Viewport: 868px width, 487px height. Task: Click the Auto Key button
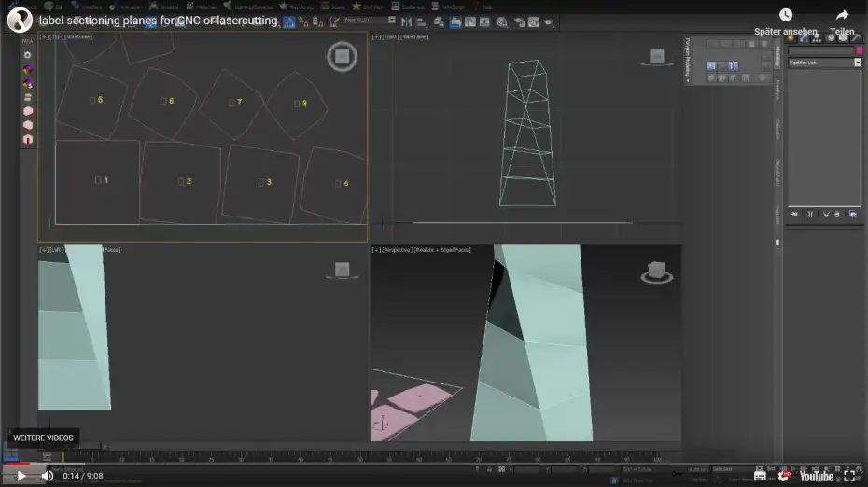(x=698, y=469)
